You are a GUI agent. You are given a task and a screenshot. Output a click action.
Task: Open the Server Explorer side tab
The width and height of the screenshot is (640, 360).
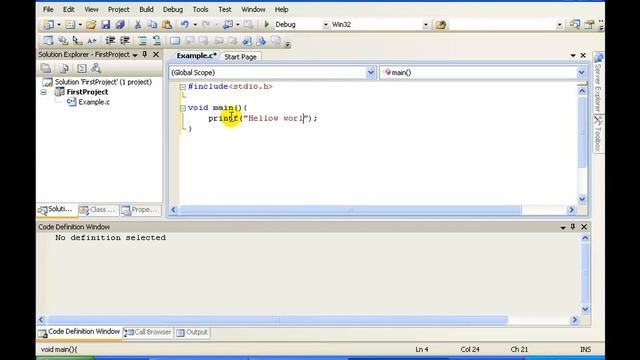click(598, 82)
